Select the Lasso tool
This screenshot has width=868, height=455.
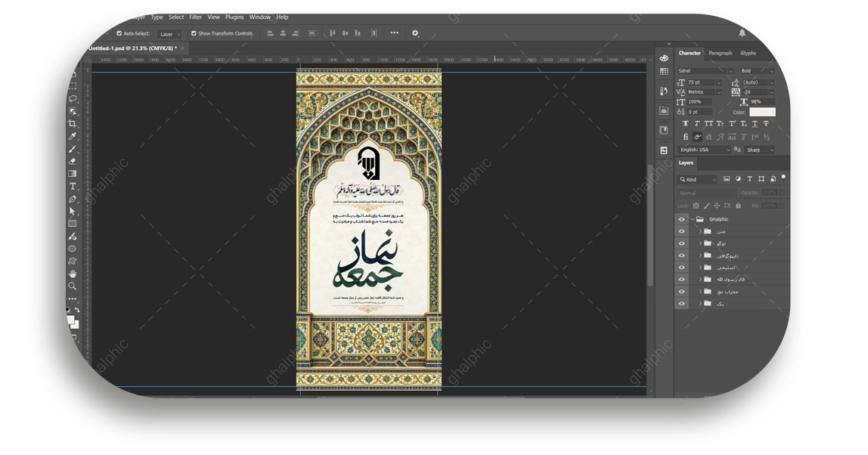[73, 98]
